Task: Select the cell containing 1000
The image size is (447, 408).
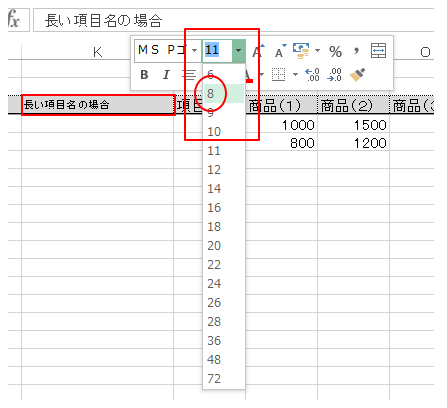Action: click(281, 125)
